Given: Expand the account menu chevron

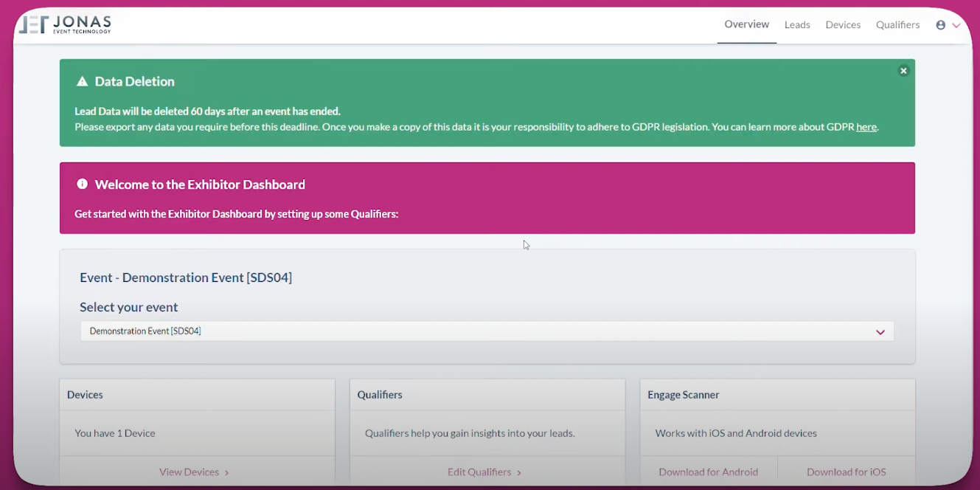Looking at the screenshot, I should pos(956,25).
